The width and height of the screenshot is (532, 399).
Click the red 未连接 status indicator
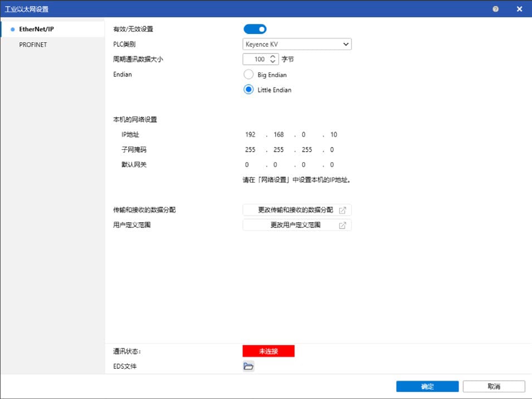269,351
